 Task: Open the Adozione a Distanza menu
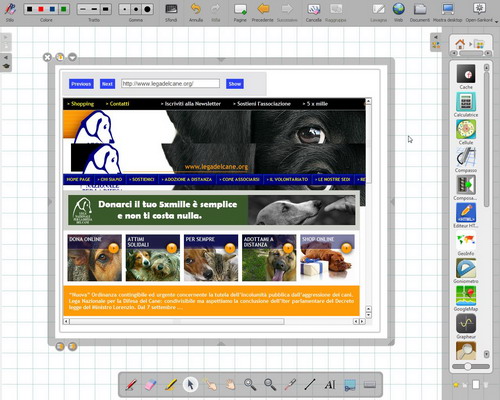pos(187,179)
